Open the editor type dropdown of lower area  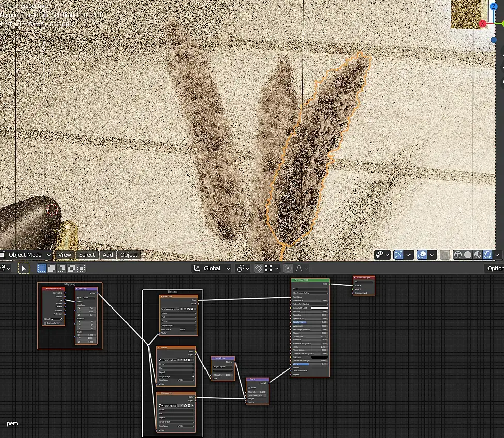click(5, 268)
